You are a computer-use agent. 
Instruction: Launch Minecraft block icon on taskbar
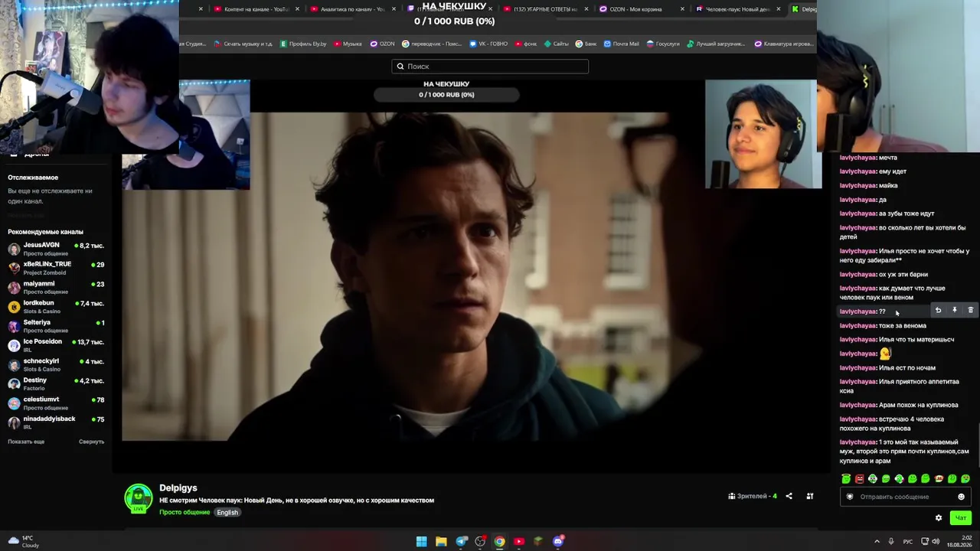[538, 541]
